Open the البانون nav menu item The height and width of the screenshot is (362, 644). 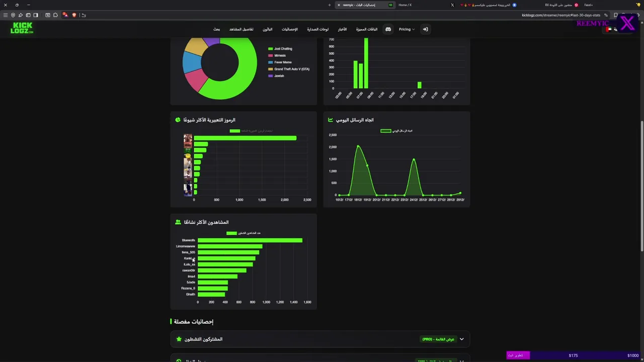(x=268, y=29)
